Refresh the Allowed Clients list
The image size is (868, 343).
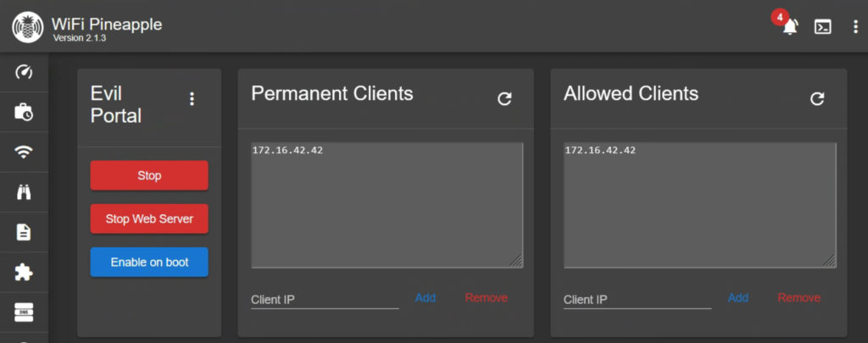(817, 99)
